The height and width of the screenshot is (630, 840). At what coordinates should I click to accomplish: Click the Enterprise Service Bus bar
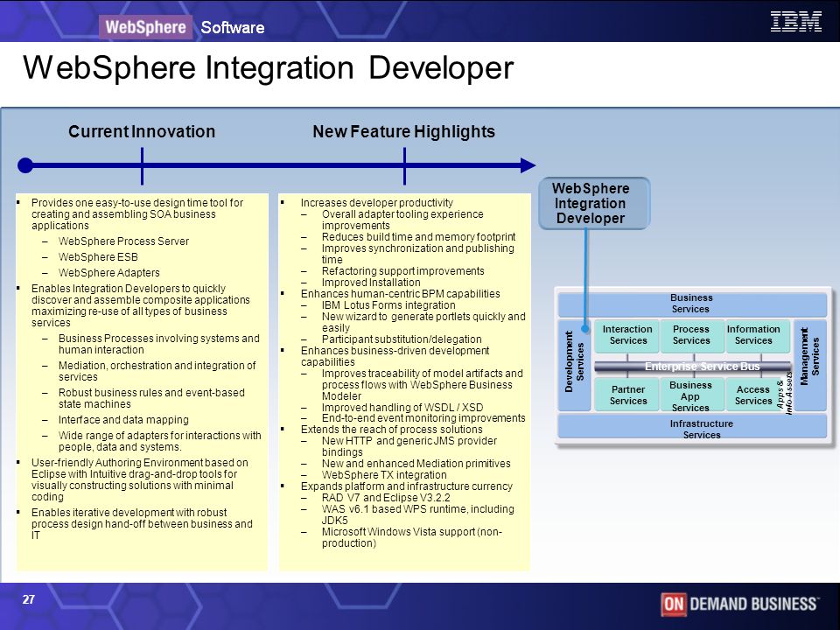click(x=693, y=367)
